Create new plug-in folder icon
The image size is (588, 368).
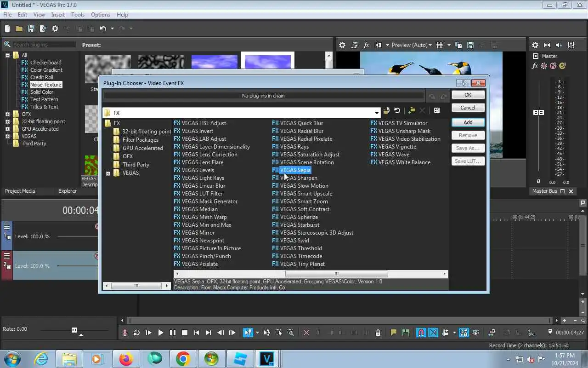411,111
